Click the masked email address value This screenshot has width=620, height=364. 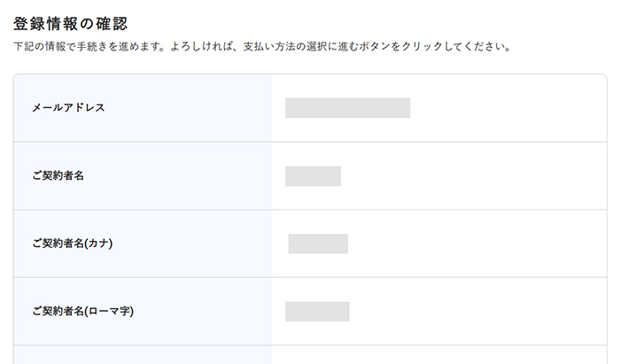tap(347, 108)
